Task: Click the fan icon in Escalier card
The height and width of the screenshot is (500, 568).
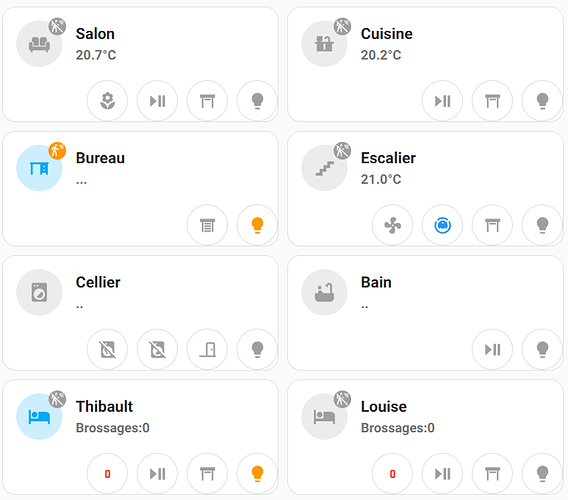Action: pyautogui.click(x=392, y=225)
